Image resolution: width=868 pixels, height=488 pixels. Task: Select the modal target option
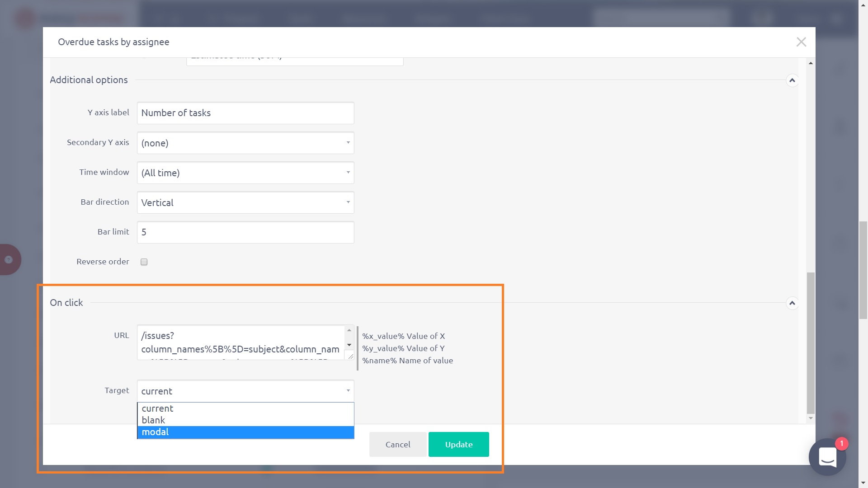click(245, 432)
